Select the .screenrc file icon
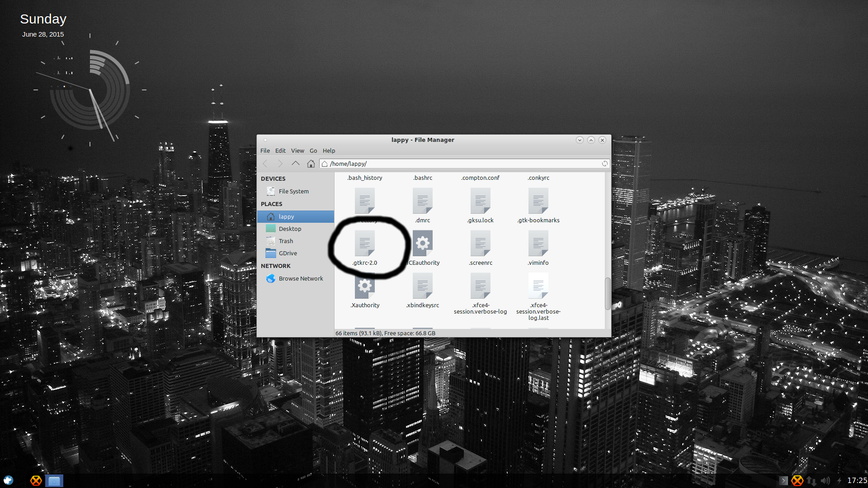 pos(481,243)
